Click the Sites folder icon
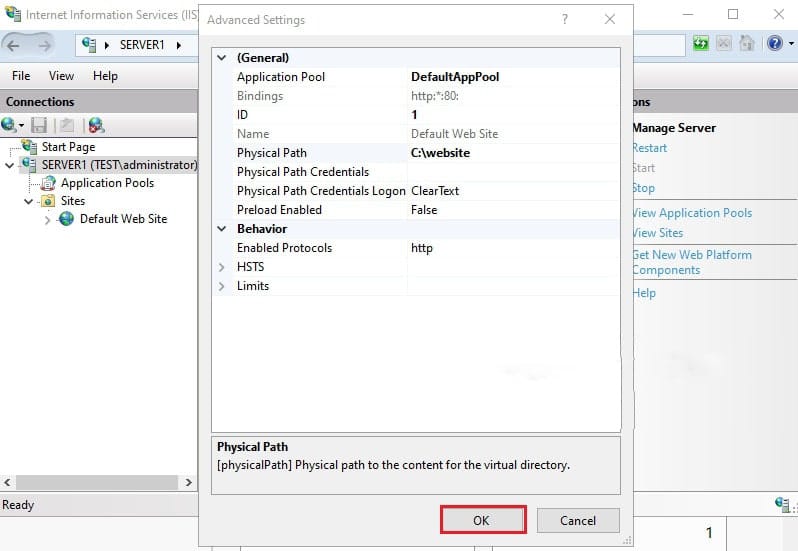The height and width of the screenshot is (551, 798). click(48, 201)
